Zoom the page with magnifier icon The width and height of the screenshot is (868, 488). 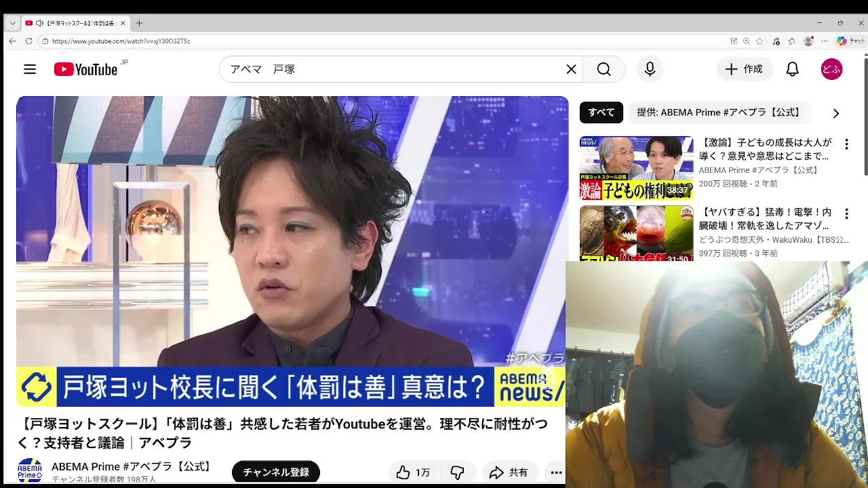pos(747,41)
